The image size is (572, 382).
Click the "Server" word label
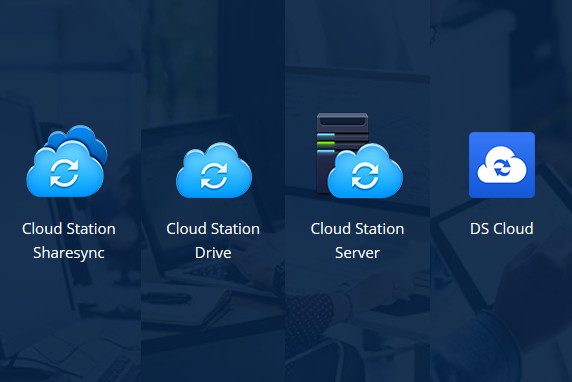[358, 253]
